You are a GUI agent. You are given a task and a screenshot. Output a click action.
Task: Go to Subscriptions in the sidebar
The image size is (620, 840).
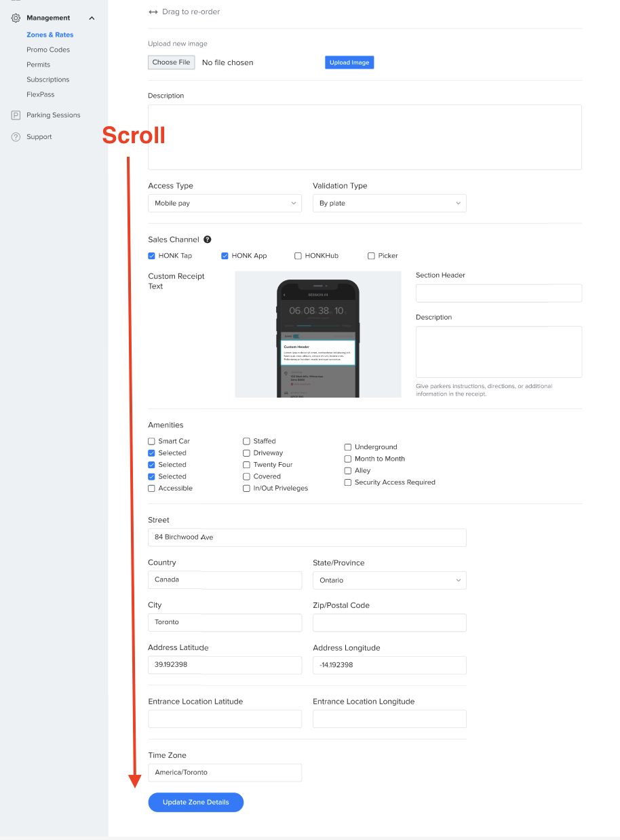48,79
